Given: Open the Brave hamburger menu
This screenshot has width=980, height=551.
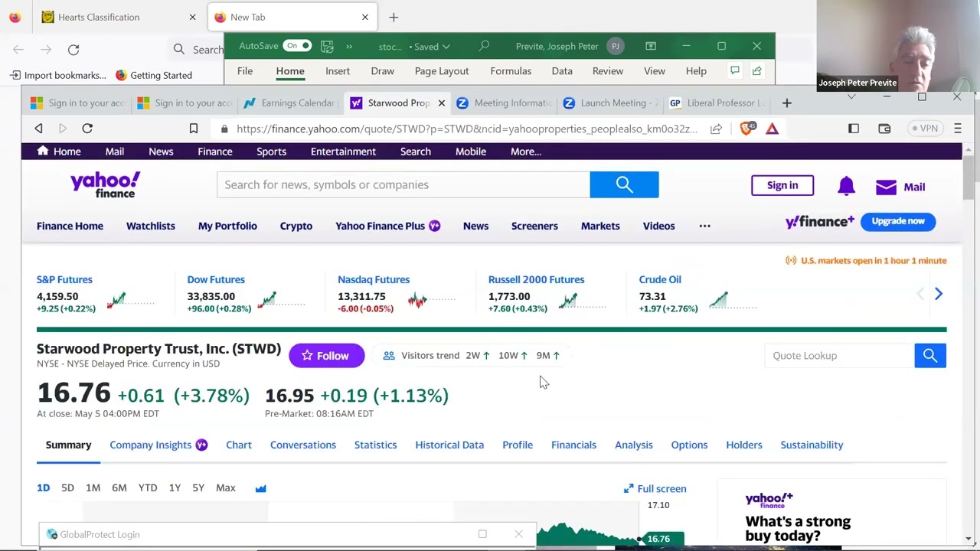Looking at the screenshot, I should (x=958, y=129).
